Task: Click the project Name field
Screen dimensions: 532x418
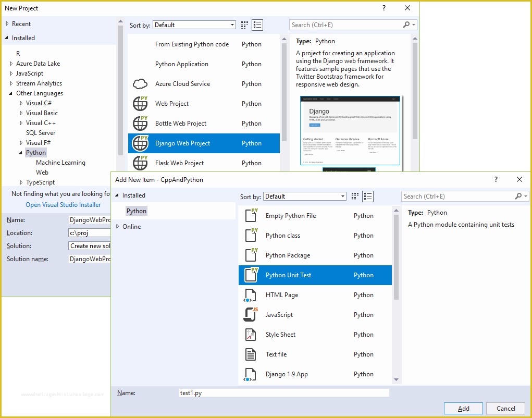Action: click(x=90, y=220)
